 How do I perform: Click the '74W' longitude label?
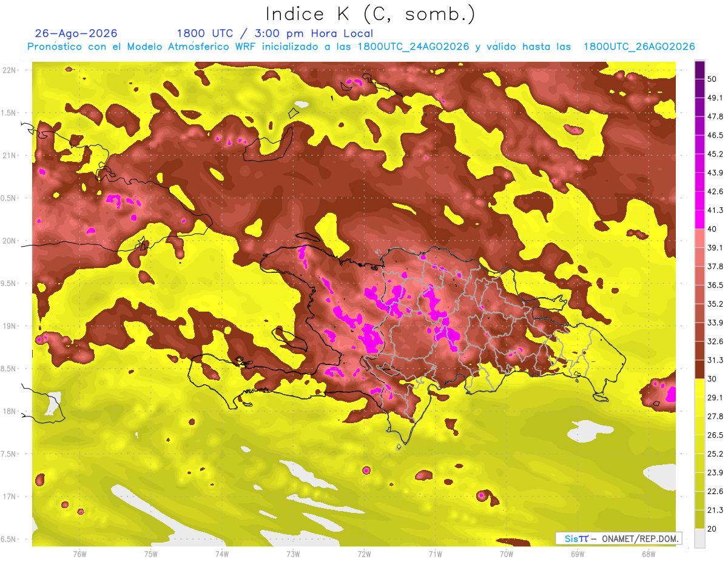pyautogui.click(x=222, y=554)
